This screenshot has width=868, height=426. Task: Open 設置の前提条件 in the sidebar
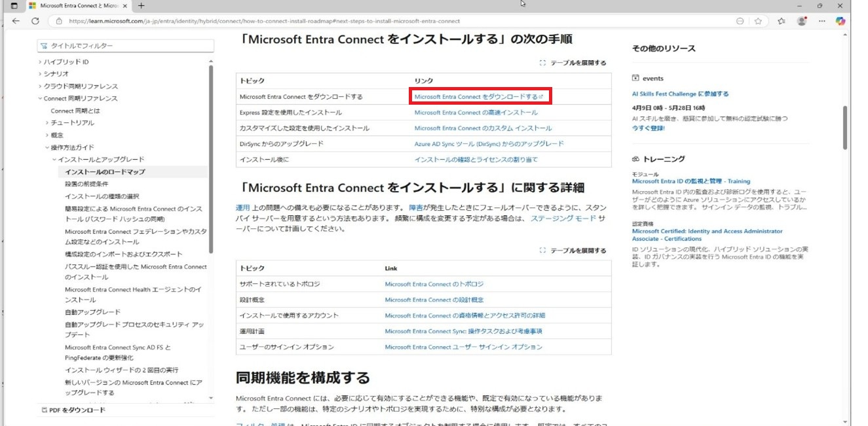[86, 184]
